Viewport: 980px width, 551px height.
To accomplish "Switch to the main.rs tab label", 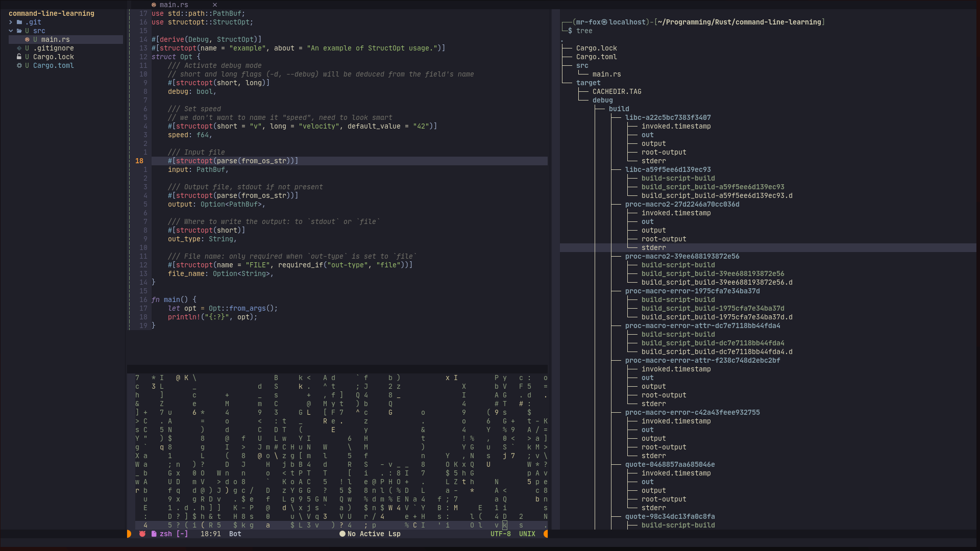I will (x=174, y=5).
